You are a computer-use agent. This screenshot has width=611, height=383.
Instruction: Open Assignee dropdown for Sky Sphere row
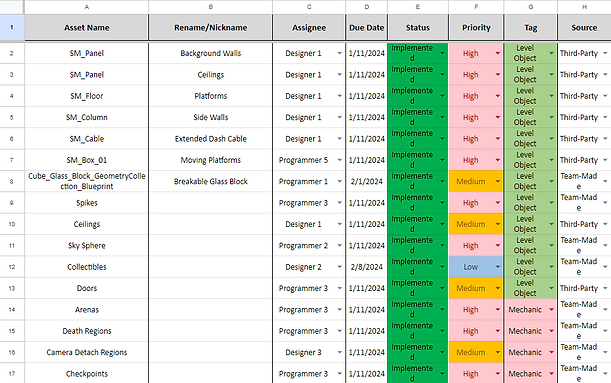coord(339,245)
